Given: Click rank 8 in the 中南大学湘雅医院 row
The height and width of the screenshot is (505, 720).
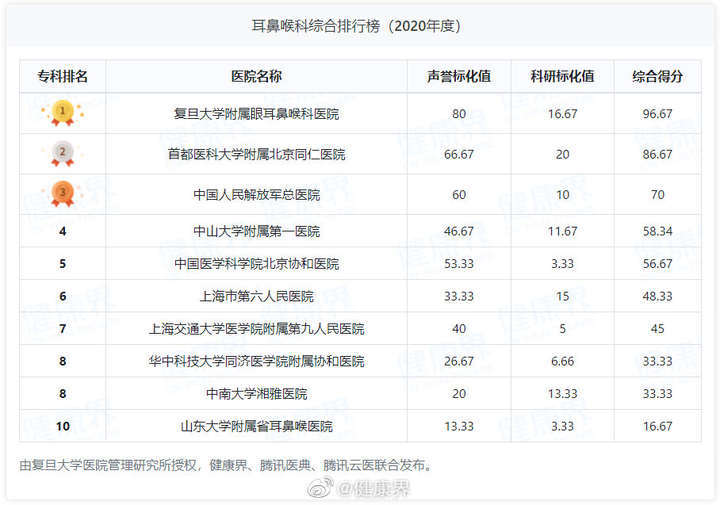Looking at the screenshot, I should pyautogui.click(x=62, y=393).
